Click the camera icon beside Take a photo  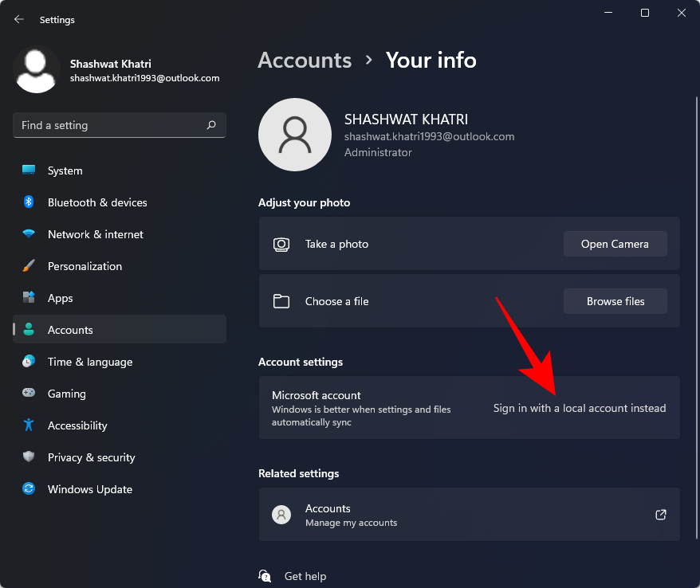coord(281,244)
